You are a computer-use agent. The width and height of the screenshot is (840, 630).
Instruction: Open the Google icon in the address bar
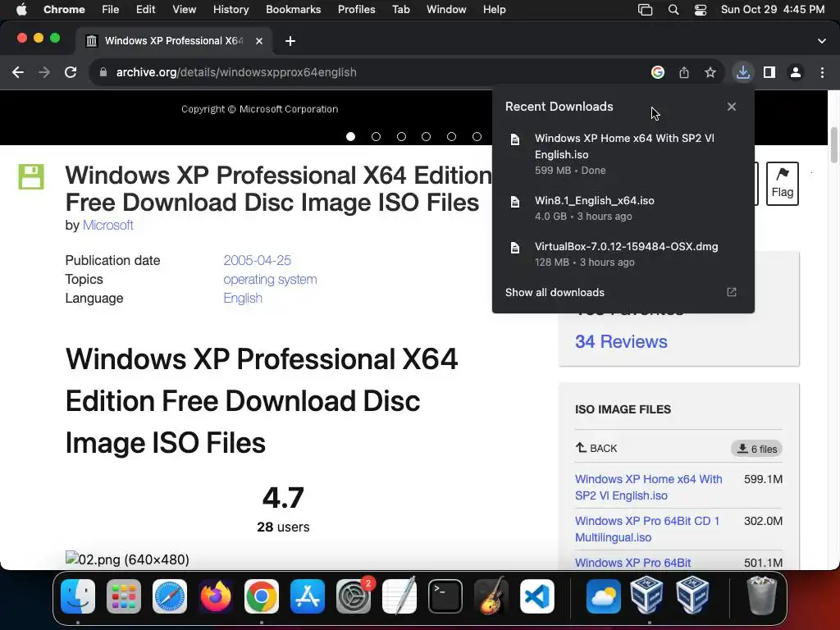point(658,72)
